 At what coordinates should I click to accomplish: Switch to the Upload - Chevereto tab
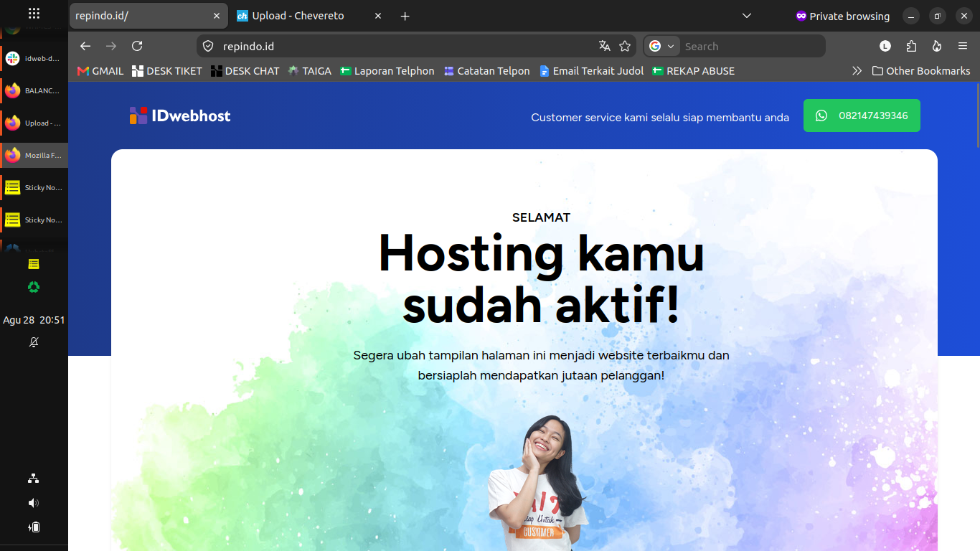[310, 16]
